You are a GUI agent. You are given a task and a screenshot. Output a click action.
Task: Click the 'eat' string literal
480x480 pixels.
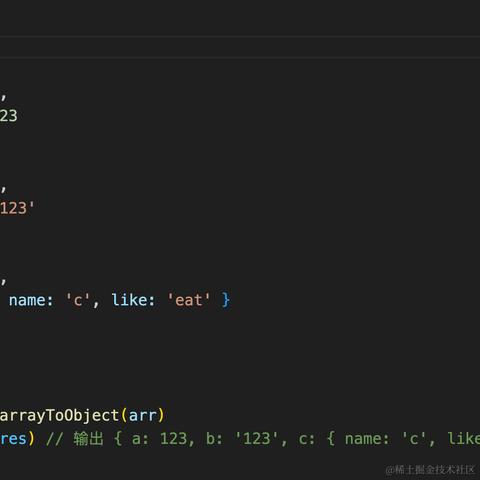(x=189, y=300)
